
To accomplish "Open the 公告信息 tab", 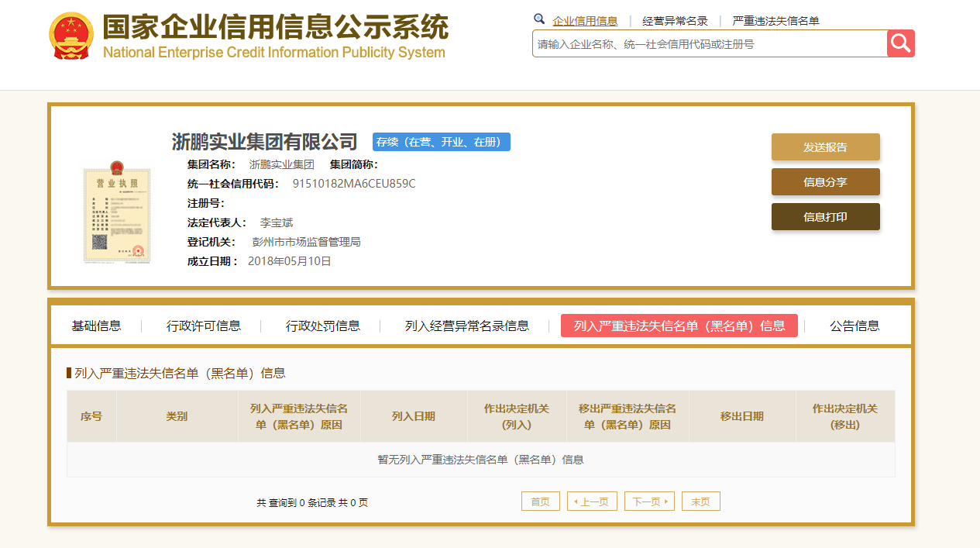I will 854,326.
